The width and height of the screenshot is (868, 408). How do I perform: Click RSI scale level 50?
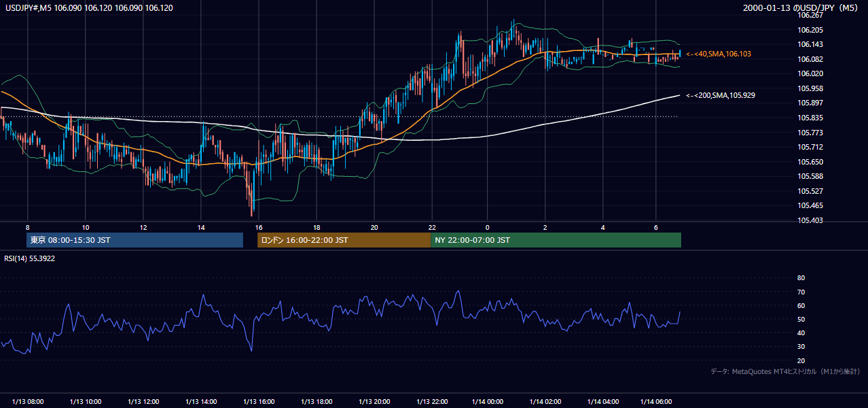pos(801,319)
